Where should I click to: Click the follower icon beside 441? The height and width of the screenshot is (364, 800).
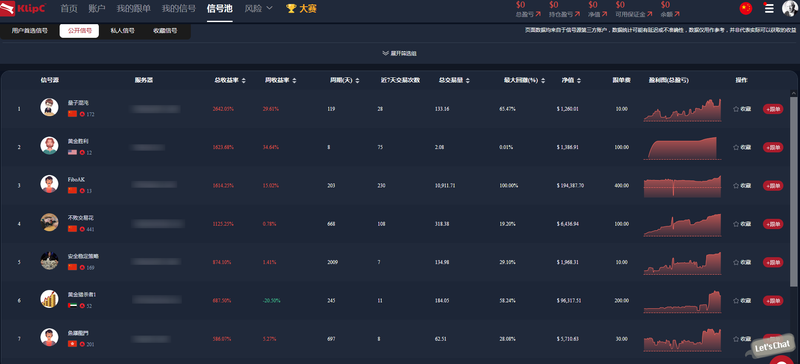tap(82, 229)
